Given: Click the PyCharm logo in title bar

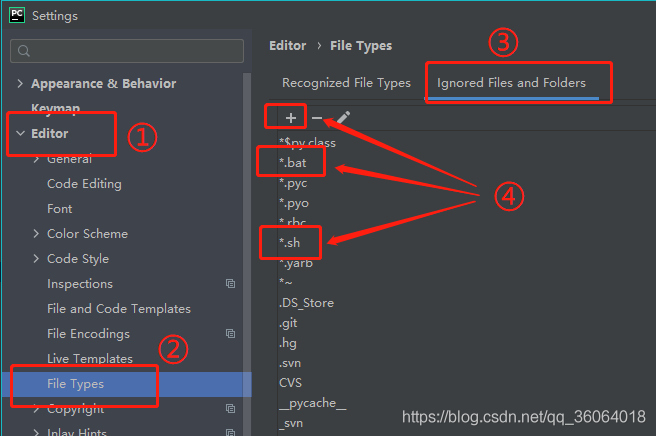Looking at the screenshot, I should click(x=17, y=16).
